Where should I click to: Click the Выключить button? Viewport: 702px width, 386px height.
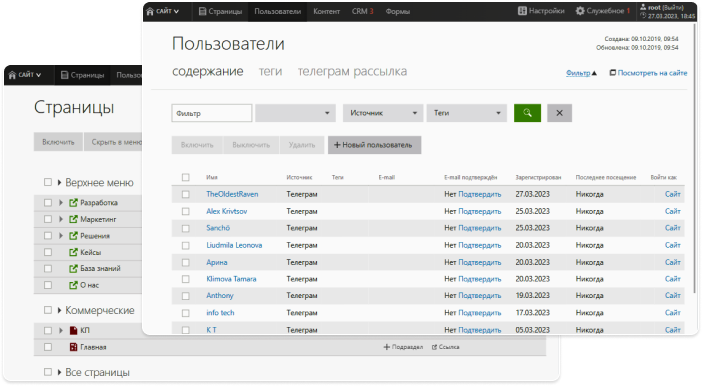coord(251,145)
